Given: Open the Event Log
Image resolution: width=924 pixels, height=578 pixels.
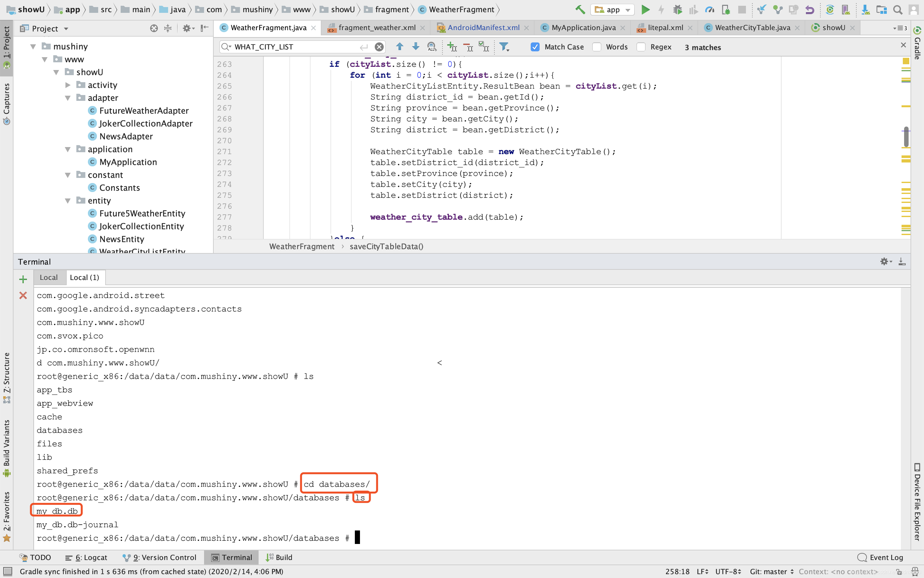Looking at the screenshot, I should coord(880,557).
